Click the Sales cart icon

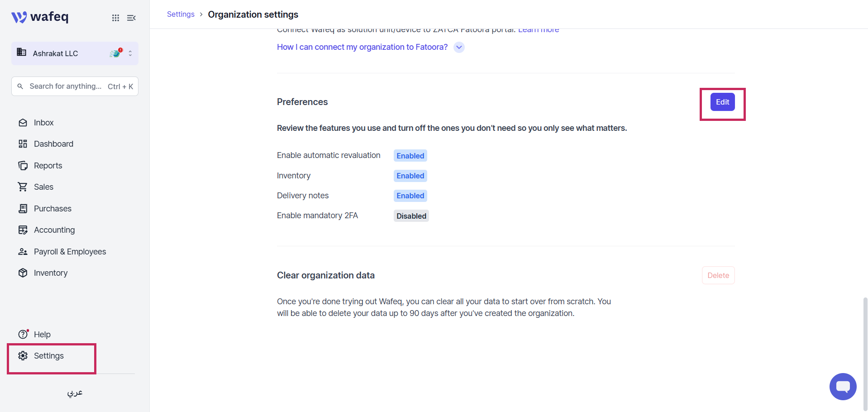[x=23, y=187]
